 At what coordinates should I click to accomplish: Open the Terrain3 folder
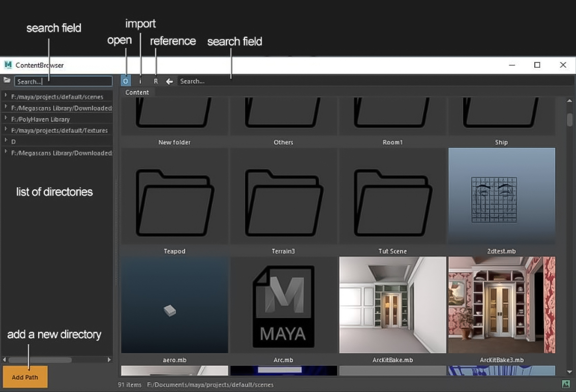coord(283,203)
